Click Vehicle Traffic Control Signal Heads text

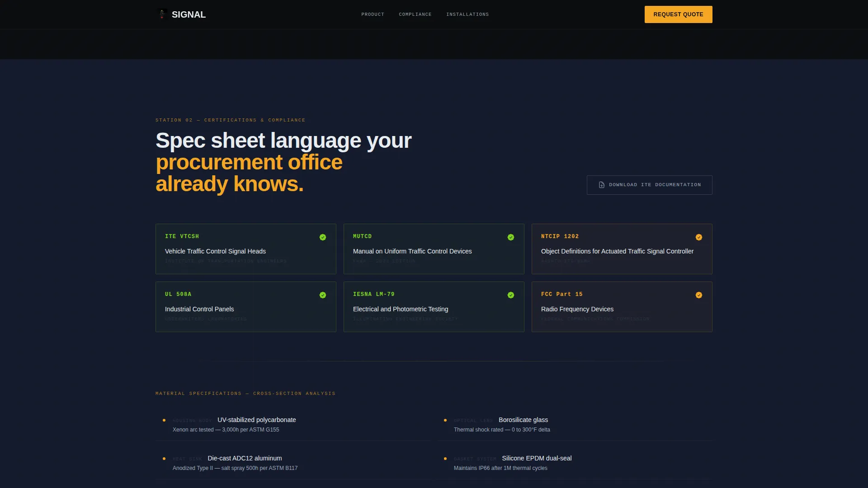point(215,251)
